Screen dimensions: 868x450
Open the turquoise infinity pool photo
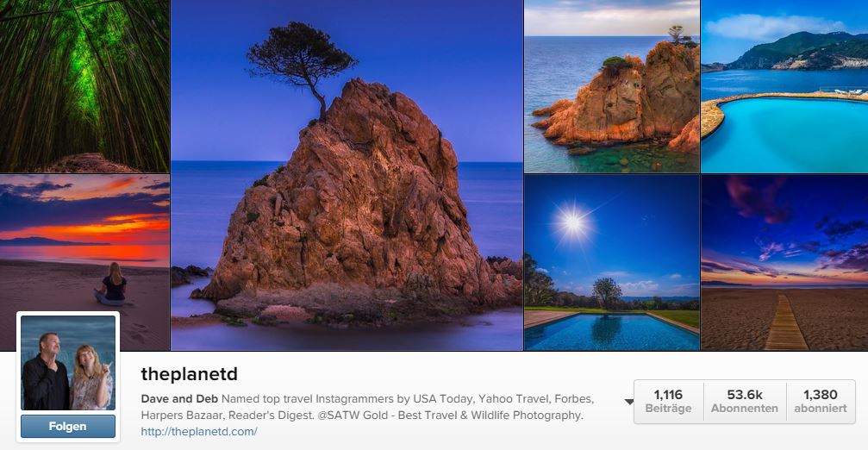point(784,86)
